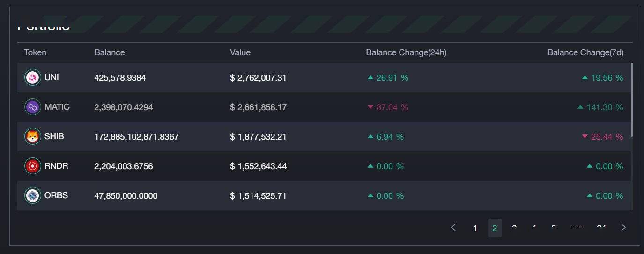Select the RNDR token name
Viewport: 644px width, 254px height.
(56, 166)
